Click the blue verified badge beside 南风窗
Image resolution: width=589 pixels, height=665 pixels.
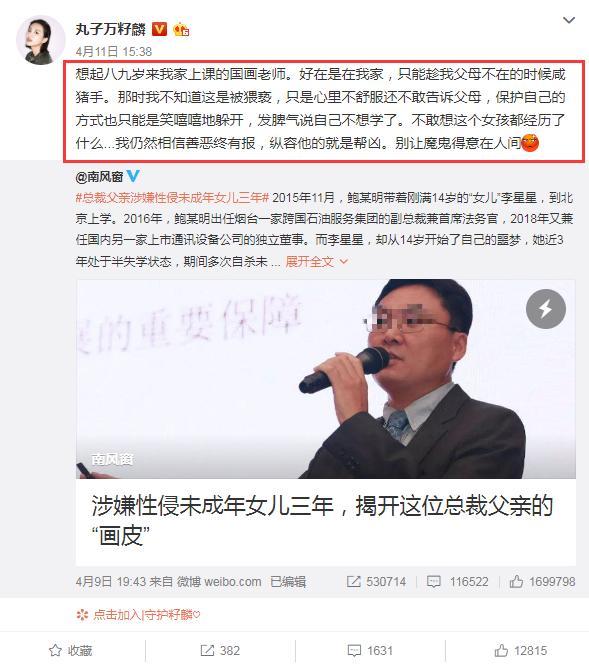coord(133,176)
